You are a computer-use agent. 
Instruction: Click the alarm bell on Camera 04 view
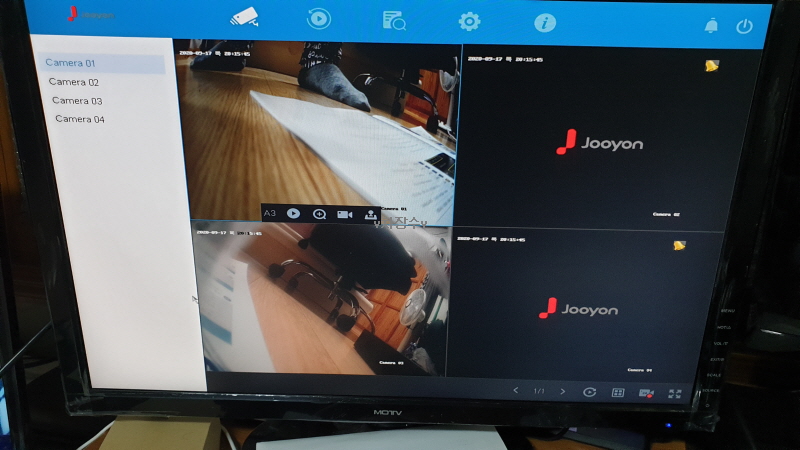[x=679, y=245]
